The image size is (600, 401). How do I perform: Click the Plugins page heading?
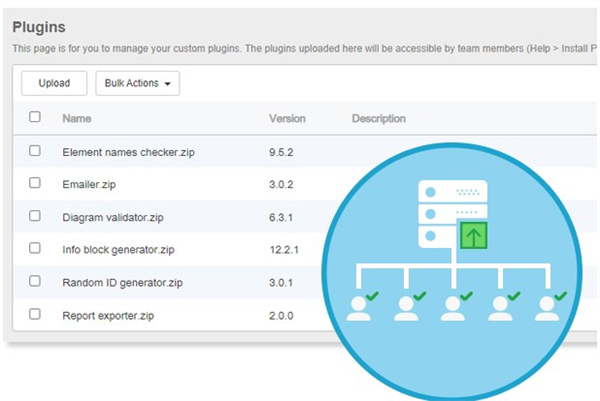click(x=42, y=27)
